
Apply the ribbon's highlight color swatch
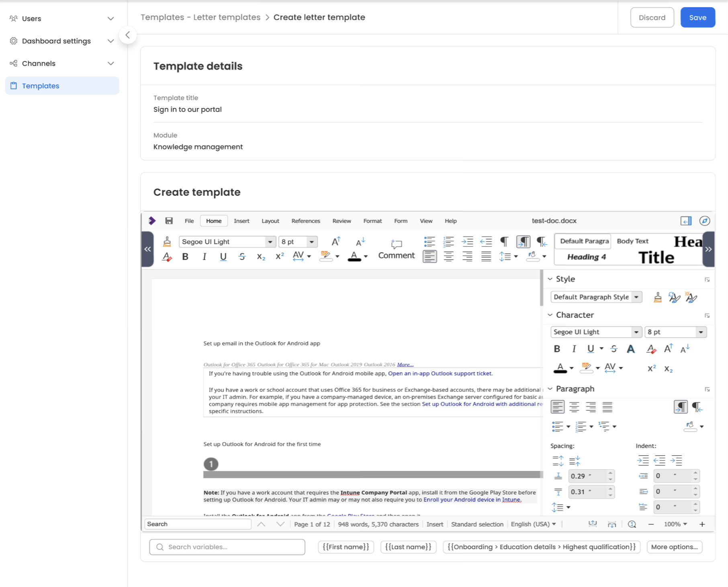(x=326, y=257)
